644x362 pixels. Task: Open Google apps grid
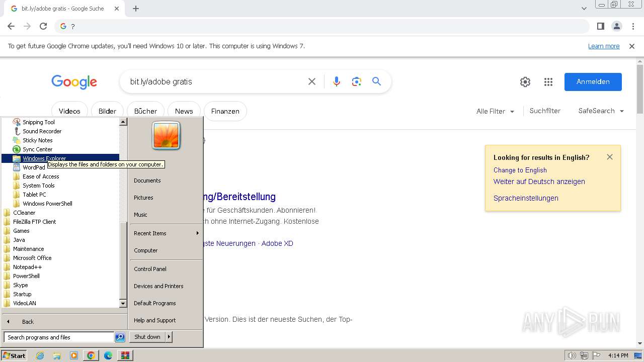pos(548,82)
